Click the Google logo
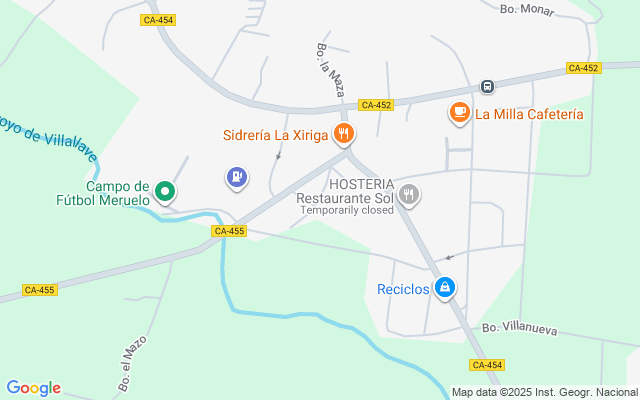 pos(33,388)
